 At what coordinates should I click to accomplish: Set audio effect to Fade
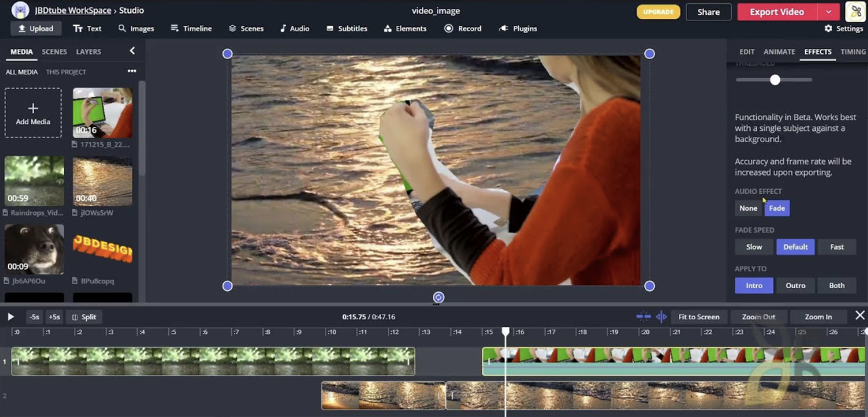pyautogui.click(x=777, y=208)
